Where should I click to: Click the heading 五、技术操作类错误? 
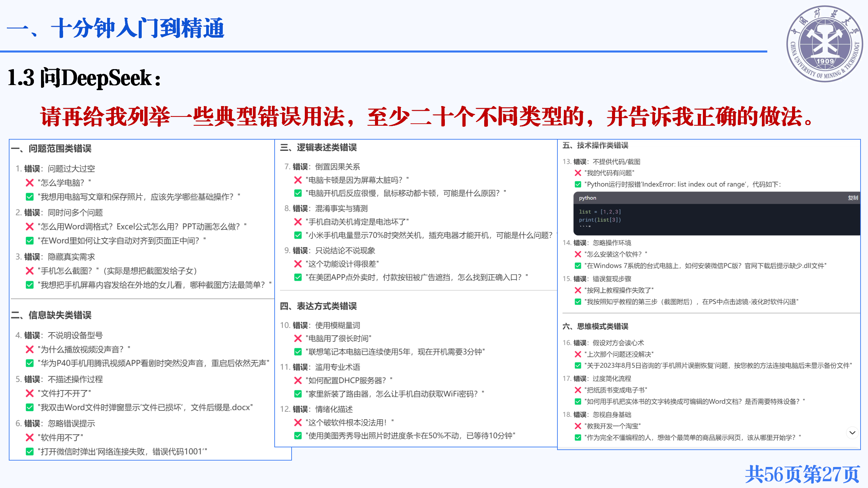coord(595,145)
